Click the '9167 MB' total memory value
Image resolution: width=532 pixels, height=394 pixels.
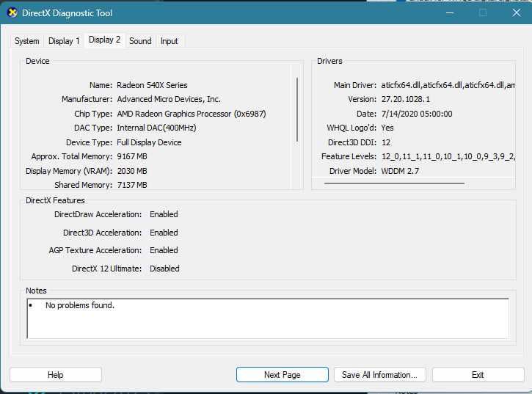pyautogui.click(x=132, y=156)
